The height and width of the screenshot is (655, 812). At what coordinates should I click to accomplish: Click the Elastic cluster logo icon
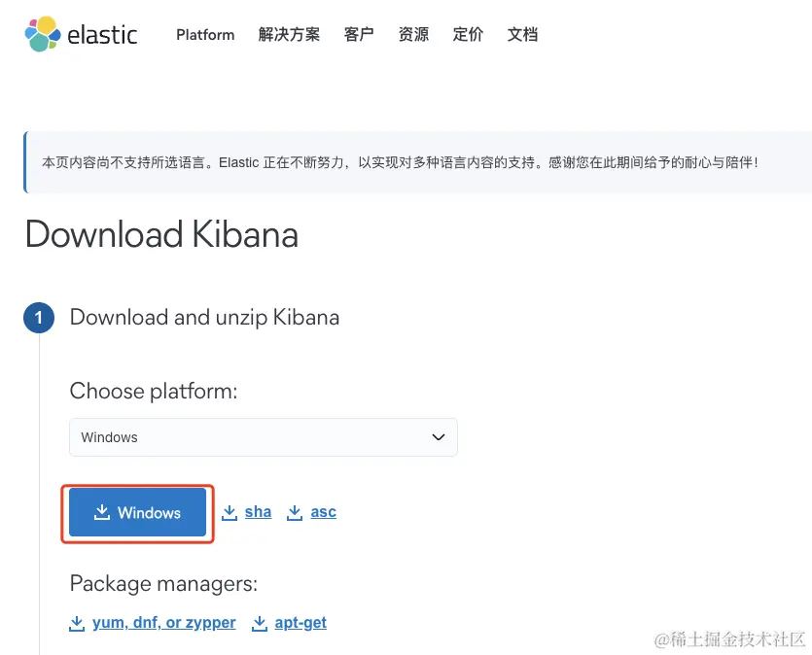pos(43,34)
